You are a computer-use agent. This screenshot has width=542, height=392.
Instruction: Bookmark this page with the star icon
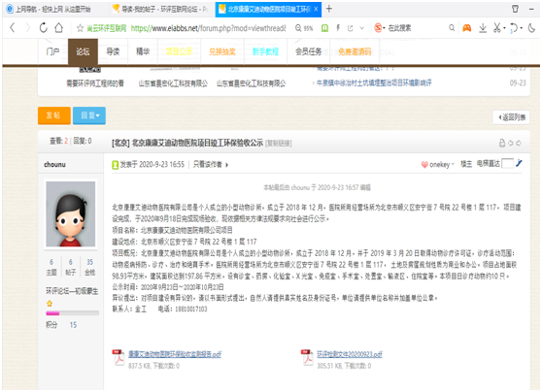(80, 28)
